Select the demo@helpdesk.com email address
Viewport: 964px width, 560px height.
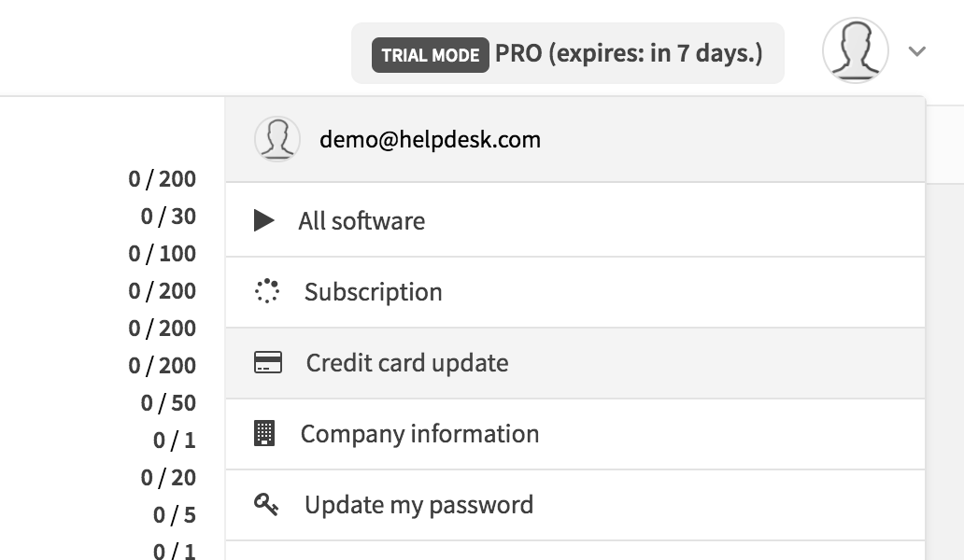coord(430,140)
